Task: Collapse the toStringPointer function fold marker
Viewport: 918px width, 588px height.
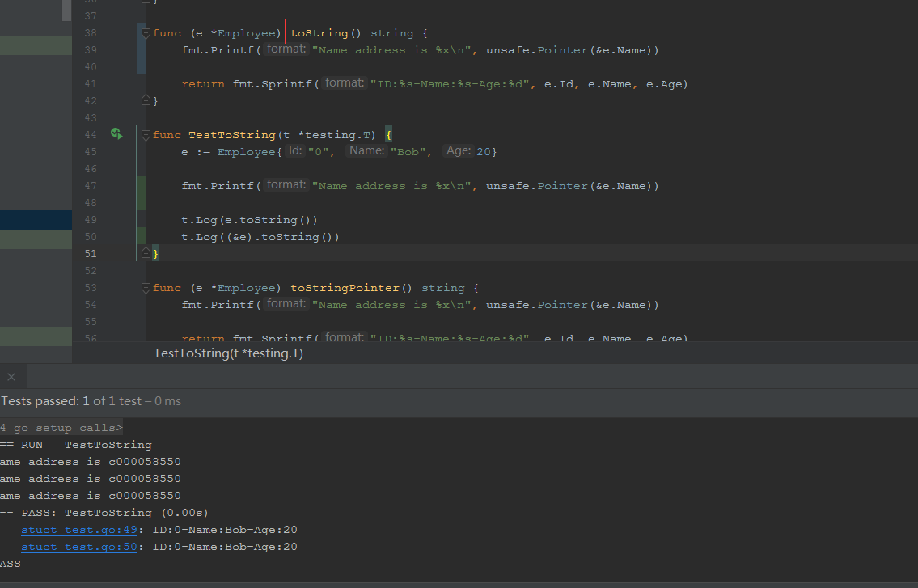Action: click(x=145, y=287)
